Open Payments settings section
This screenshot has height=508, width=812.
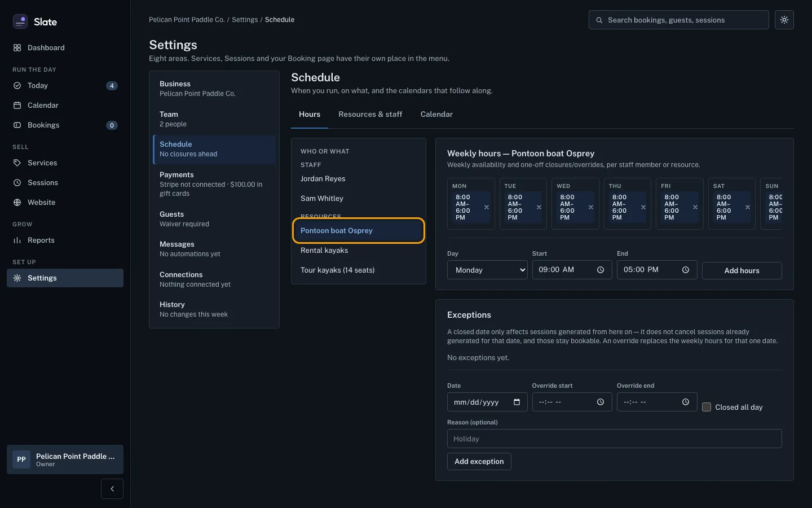pos(214,184)
